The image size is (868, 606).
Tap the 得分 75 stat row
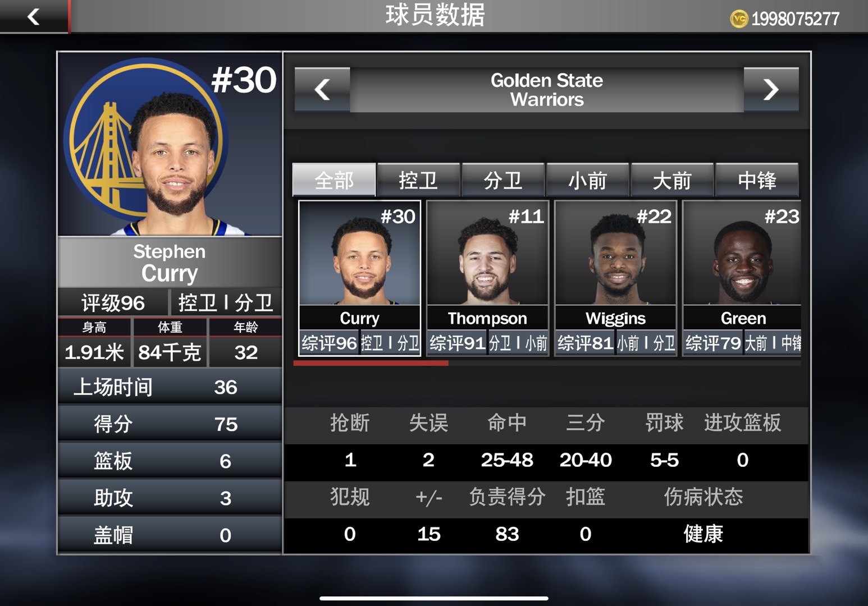170,424
